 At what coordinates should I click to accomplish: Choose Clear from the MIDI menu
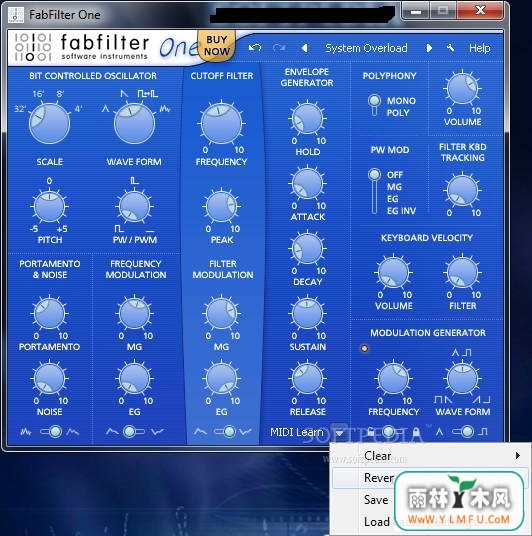pos(430,456)
